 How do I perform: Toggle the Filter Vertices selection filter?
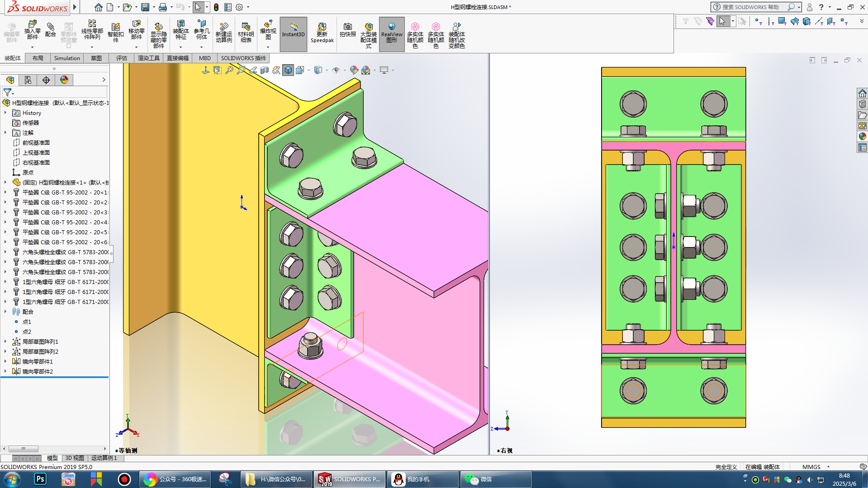pos(759,21)
